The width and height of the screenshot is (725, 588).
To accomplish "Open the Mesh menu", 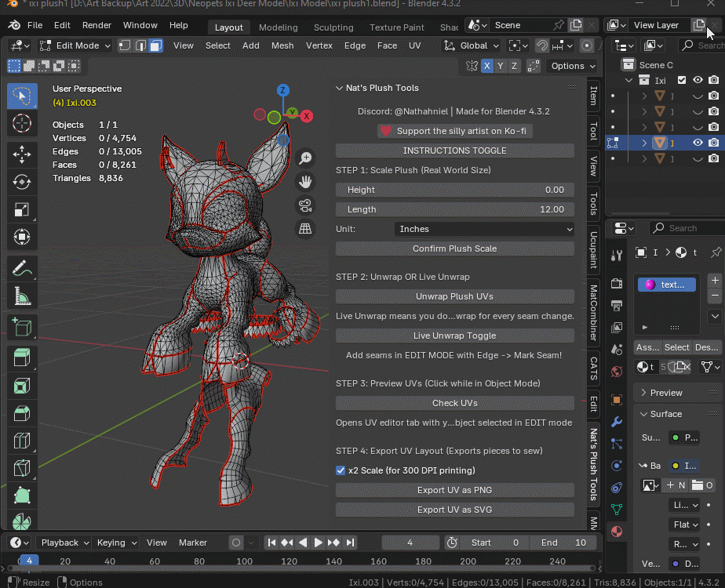I will point(282,45).
